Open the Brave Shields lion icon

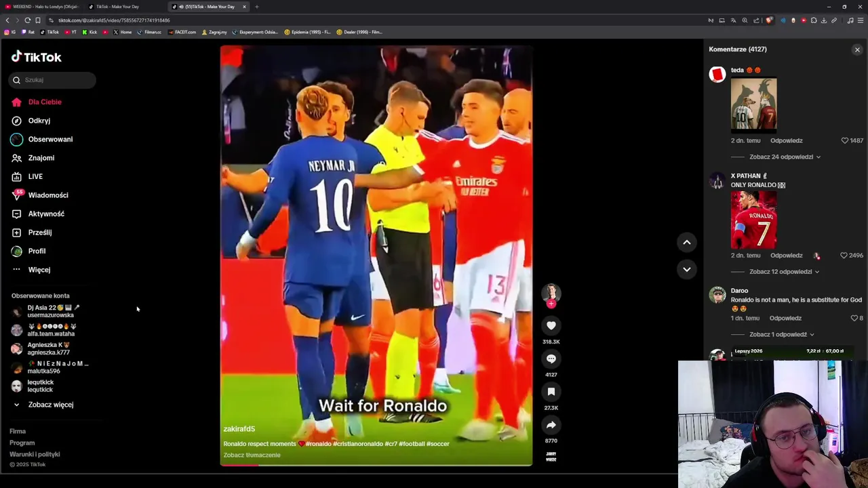(769, 20)
